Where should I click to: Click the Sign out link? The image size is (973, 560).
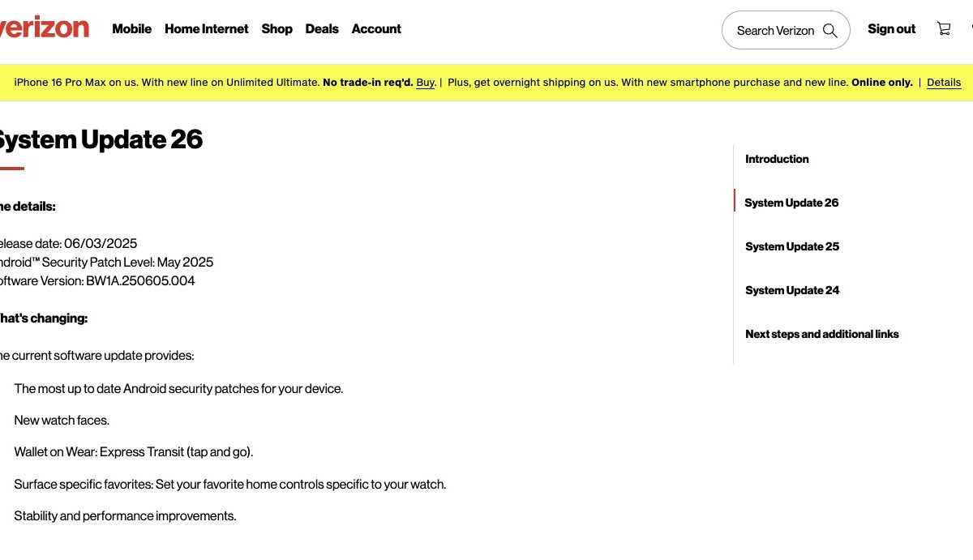coord(891,28)
